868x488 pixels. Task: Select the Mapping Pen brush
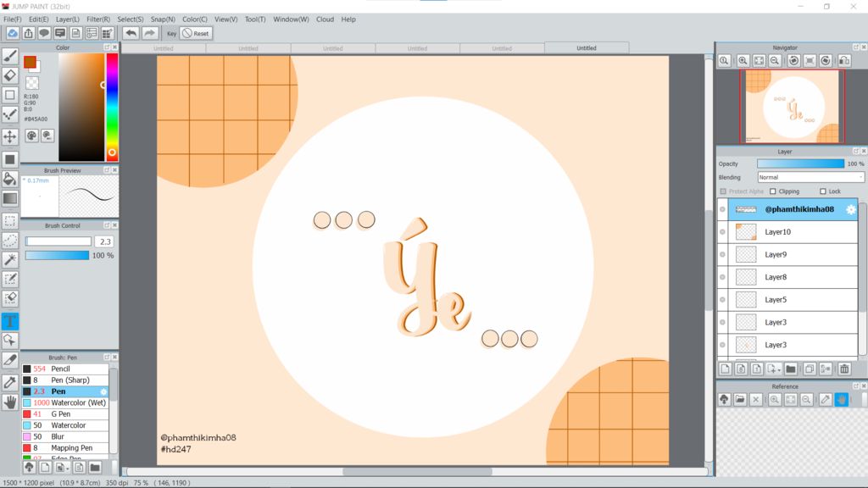coord(65,447)
